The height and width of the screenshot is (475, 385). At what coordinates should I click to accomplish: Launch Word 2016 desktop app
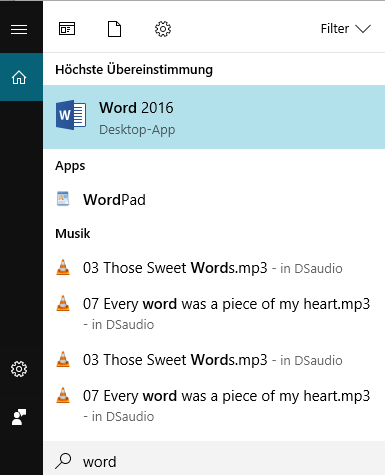pyautogui.click(x=214, y=117)
